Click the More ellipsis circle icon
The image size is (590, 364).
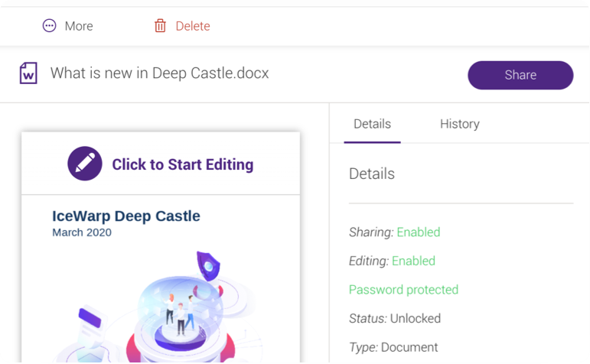coord(49,26)
